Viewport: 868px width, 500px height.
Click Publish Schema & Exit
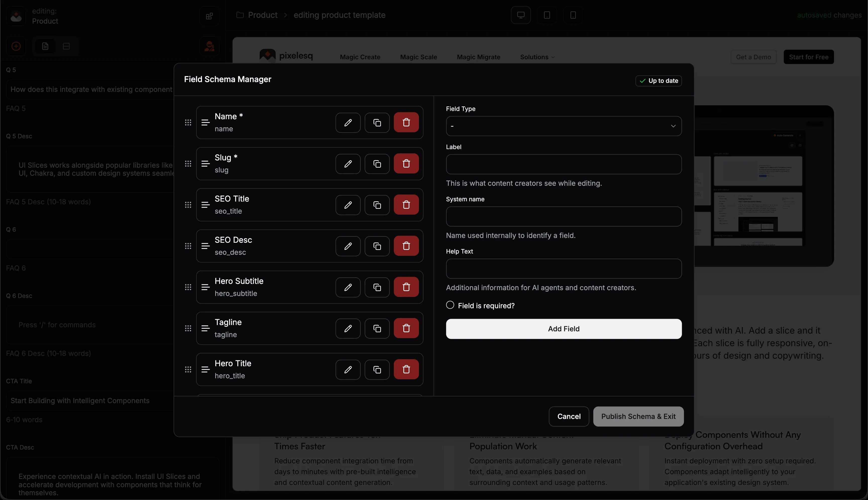638,416
